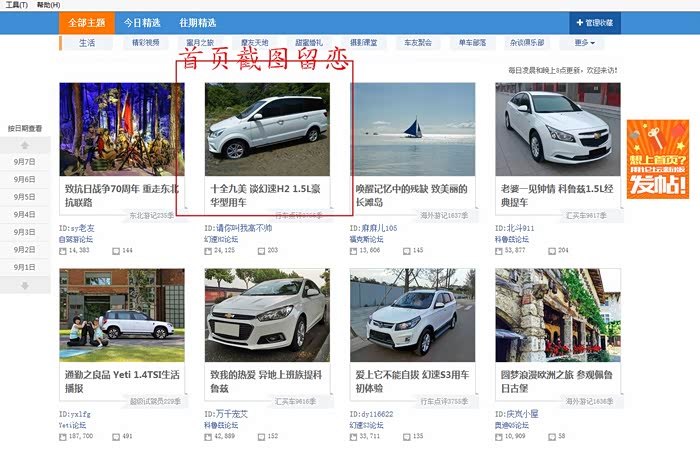
Task: Click the comment icon beside 135
Action: click(x=405, y=436)
